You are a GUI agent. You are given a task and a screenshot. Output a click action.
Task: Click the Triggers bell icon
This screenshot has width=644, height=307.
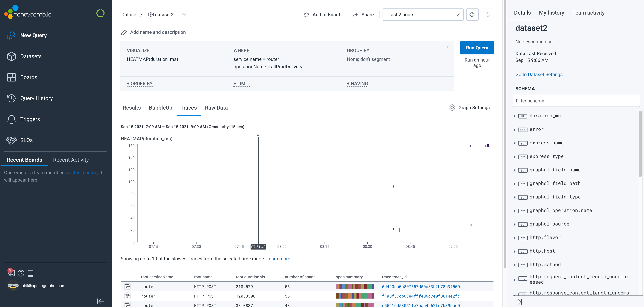[11, 119]
